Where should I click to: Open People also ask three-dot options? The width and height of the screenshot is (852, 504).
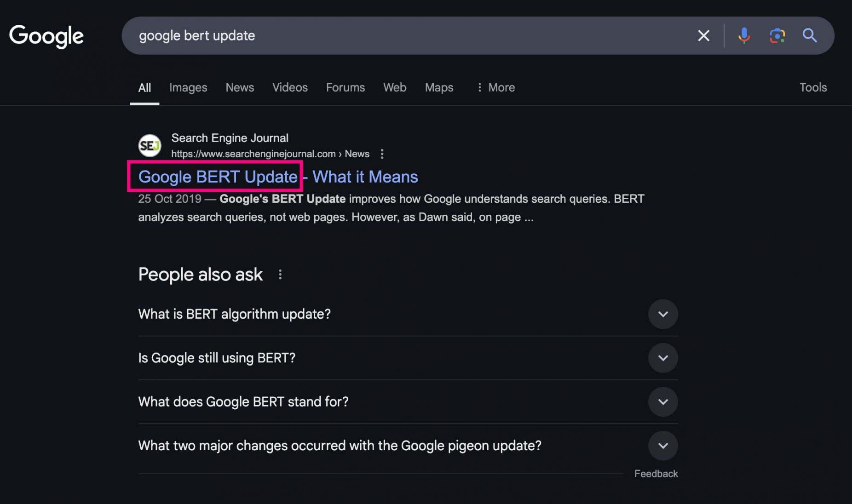pyautogui.click(x=280, y=275)
